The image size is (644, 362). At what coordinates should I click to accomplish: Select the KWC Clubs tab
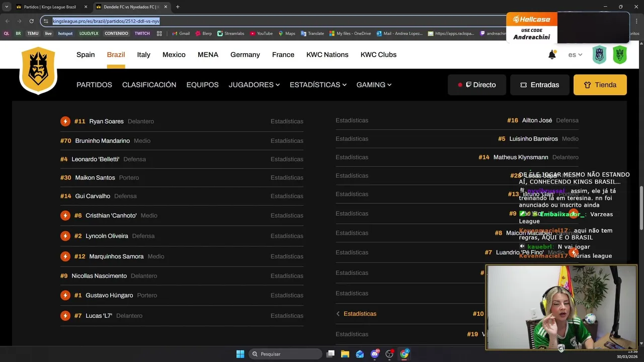(378, 55)
